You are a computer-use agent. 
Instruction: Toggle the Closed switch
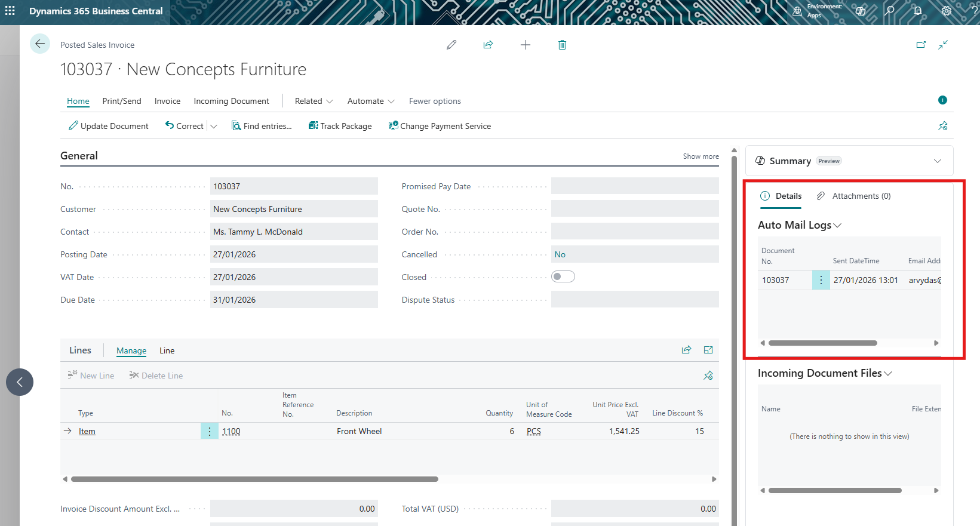pos(563,276)
